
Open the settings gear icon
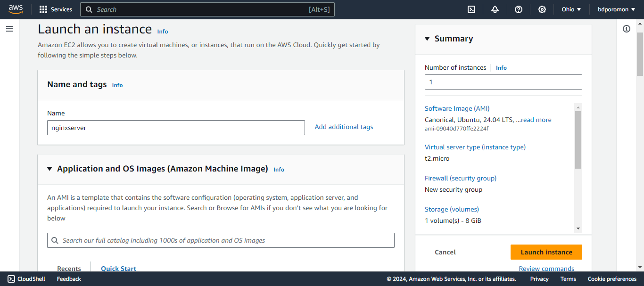(542, 9)
